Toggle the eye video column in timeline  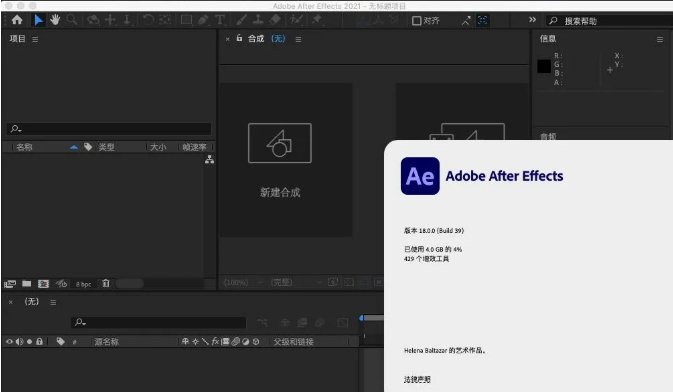[x=9, y=342]
